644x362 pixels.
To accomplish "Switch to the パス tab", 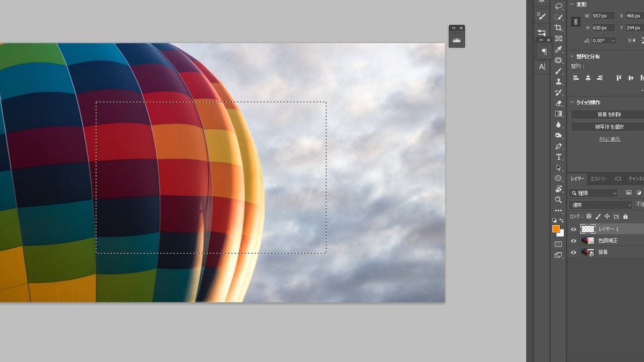I will click(618, 179).
